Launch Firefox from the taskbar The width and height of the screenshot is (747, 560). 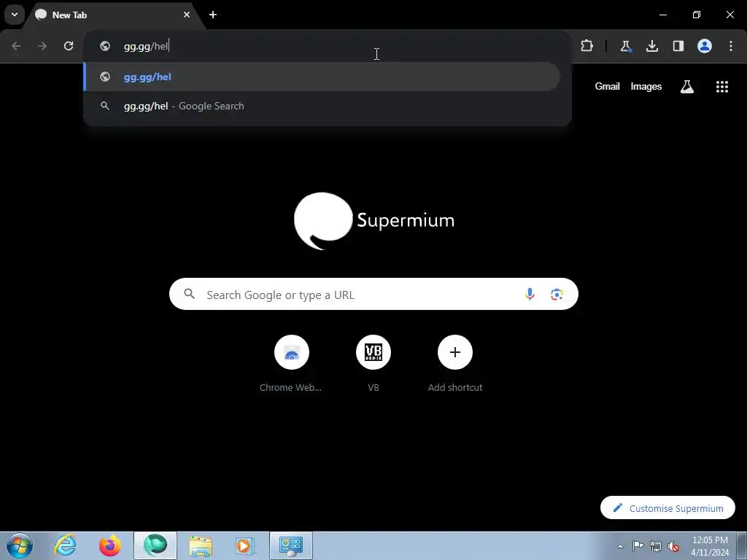(x=110, y=545)
